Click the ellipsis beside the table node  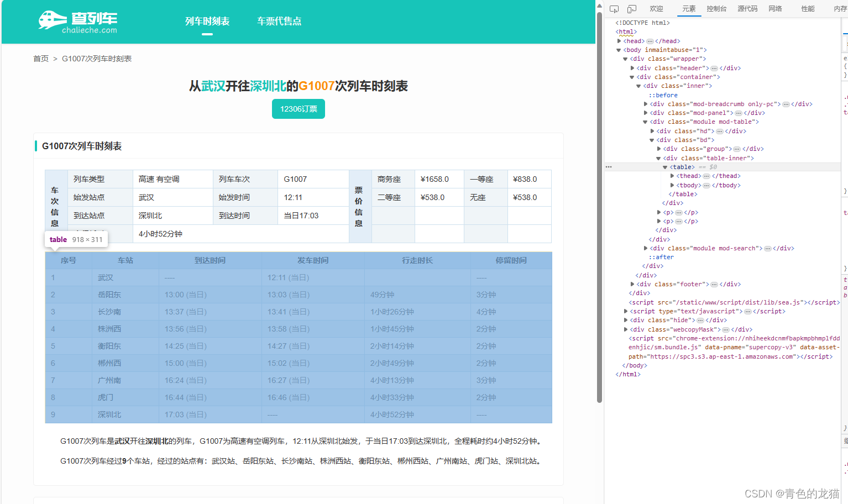tap(609, 167)
